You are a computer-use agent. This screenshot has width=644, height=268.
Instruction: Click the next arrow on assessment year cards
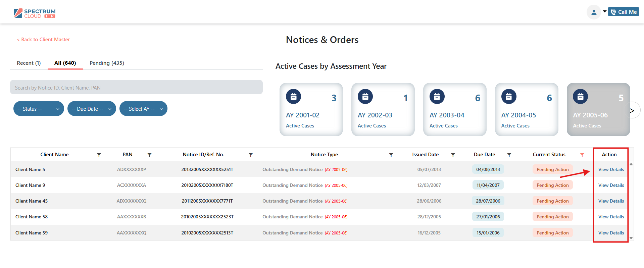(x=632, y=110)
